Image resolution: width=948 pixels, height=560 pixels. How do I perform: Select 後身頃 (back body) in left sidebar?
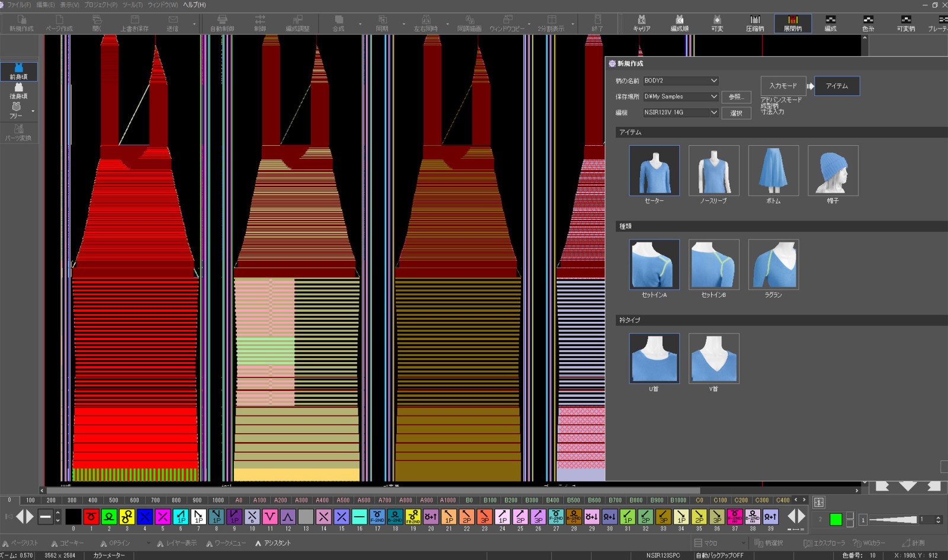[19, 91]
